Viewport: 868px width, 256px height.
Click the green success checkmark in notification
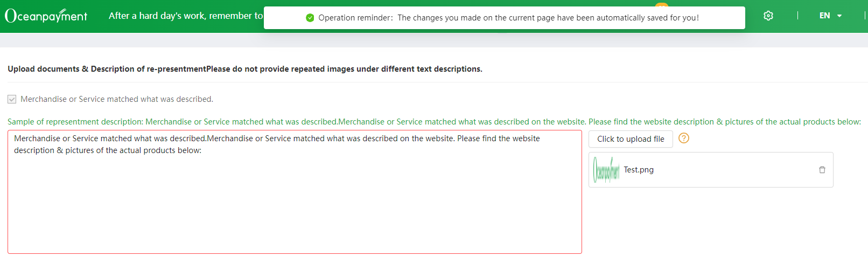coord(310,18)
